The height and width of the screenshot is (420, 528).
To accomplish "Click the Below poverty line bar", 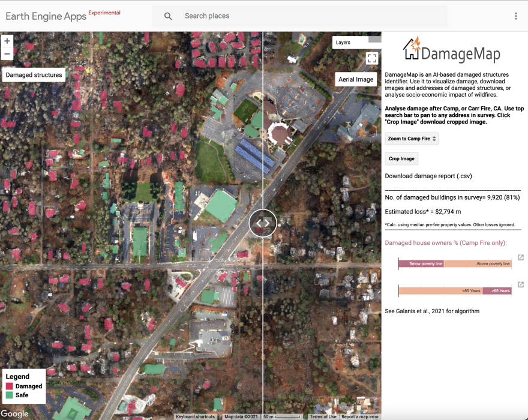I will (x=421, y=264).
